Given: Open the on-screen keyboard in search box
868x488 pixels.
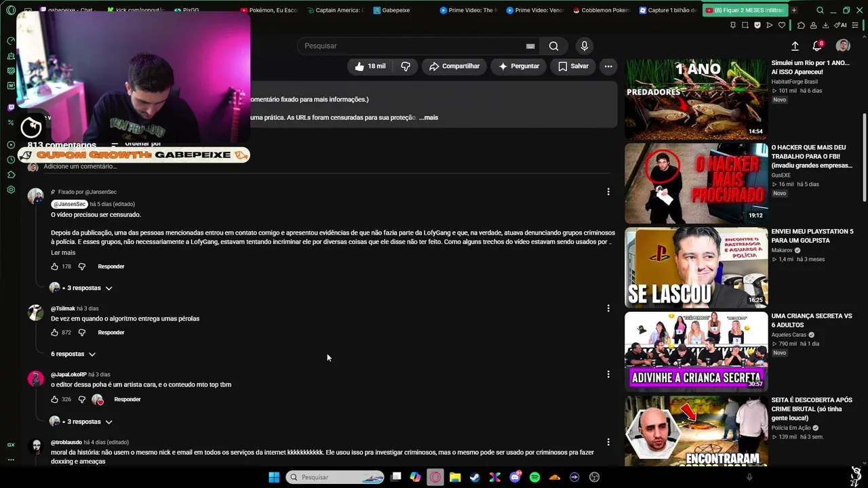Looking at the screenshot, I should coord(530,46).
